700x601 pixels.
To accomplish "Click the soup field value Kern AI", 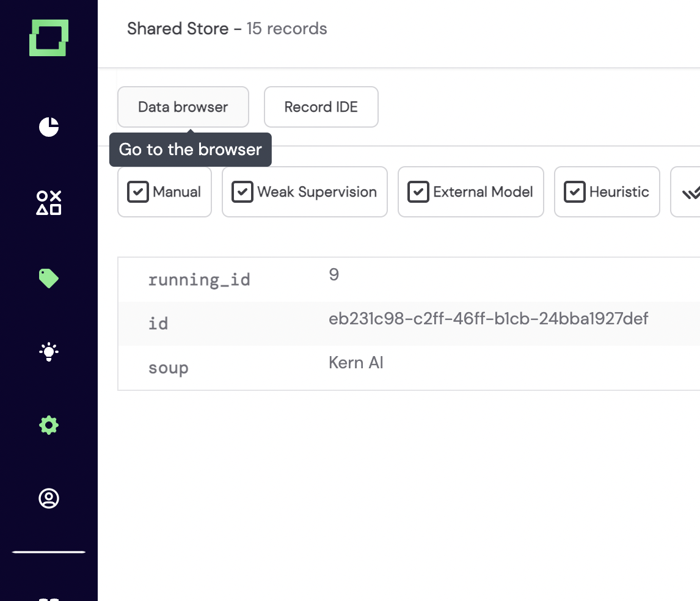I will coord(356,362).
